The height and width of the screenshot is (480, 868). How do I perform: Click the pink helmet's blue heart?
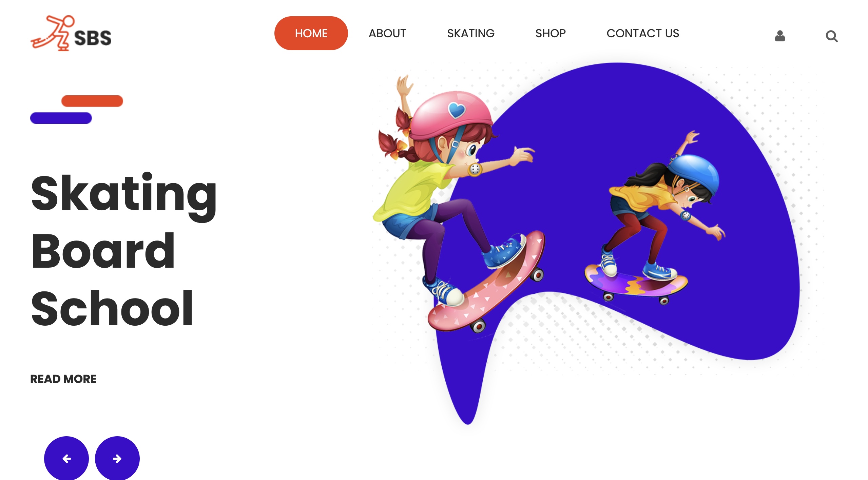click(457, 110)
